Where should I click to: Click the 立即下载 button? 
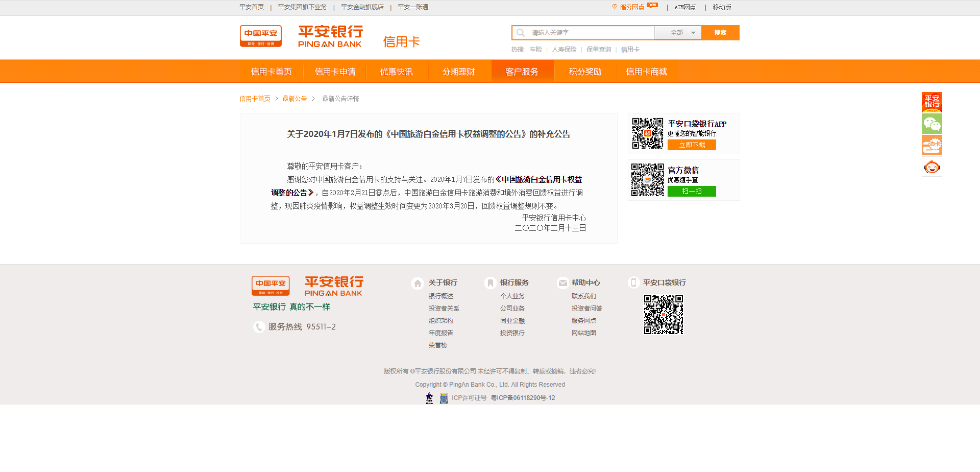point(692,145)
